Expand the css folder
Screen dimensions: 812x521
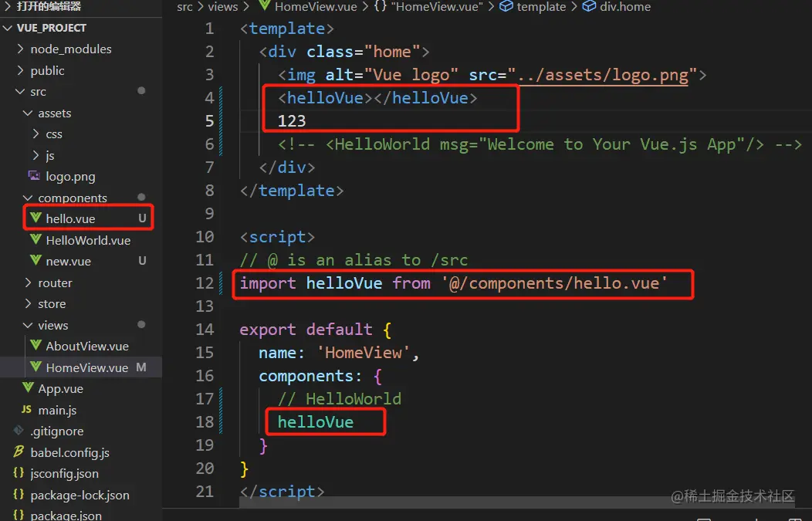(36, 134)
